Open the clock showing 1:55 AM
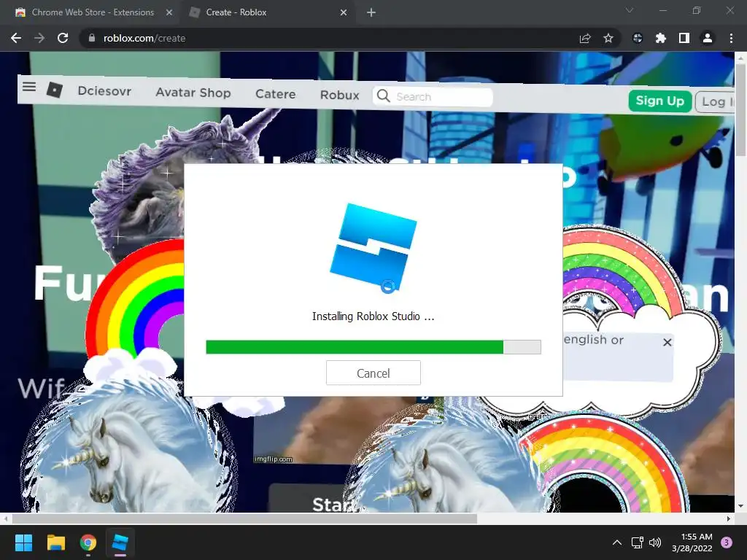 pyautogui.click(x=692, y=542)
